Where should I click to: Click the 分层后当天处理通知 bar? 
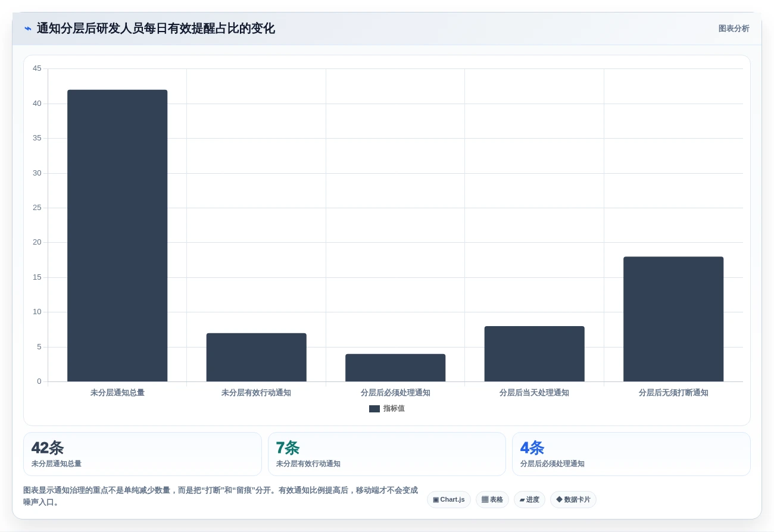coord(534,353)
